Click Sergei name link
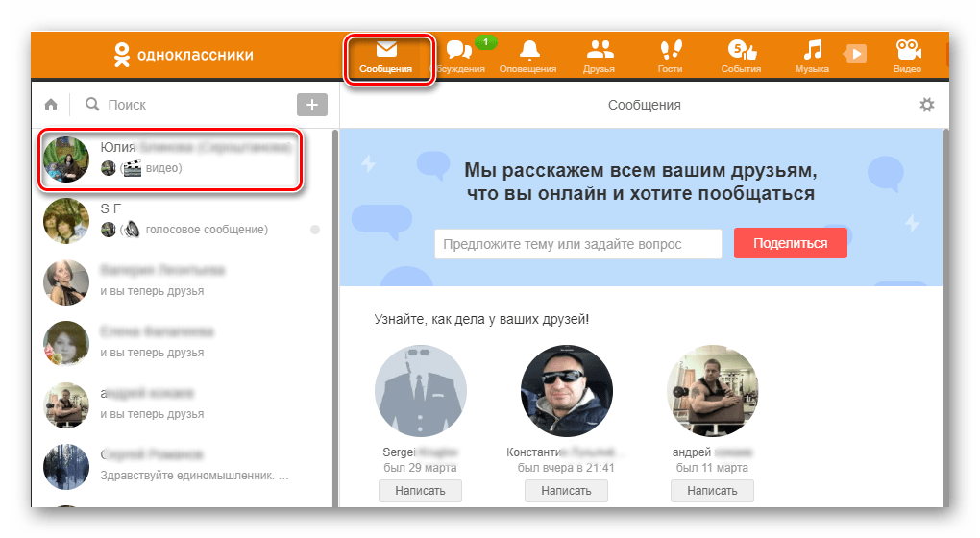Screen dimensions: 980x538 [x=420, y=452]
